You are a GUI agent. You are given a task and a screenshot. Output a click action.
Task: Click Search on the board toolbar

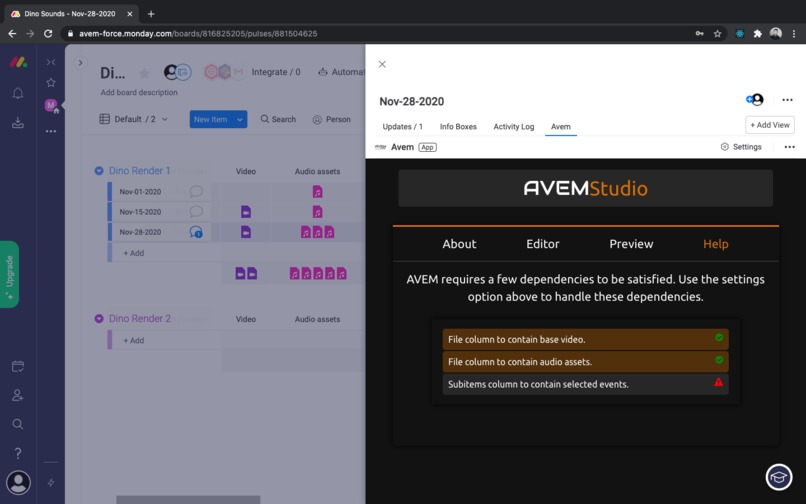(x=278, y=119)
